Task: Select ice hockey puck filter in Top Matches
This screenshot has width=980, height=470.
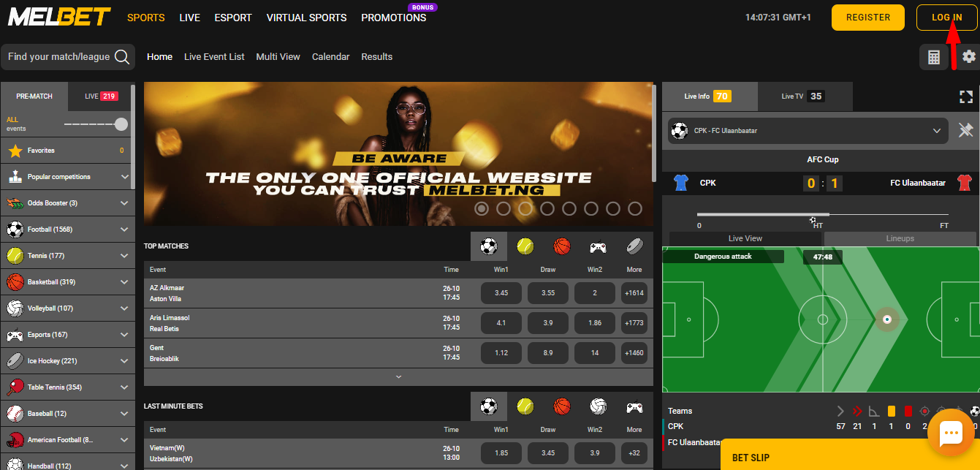Action: (634, 246)
